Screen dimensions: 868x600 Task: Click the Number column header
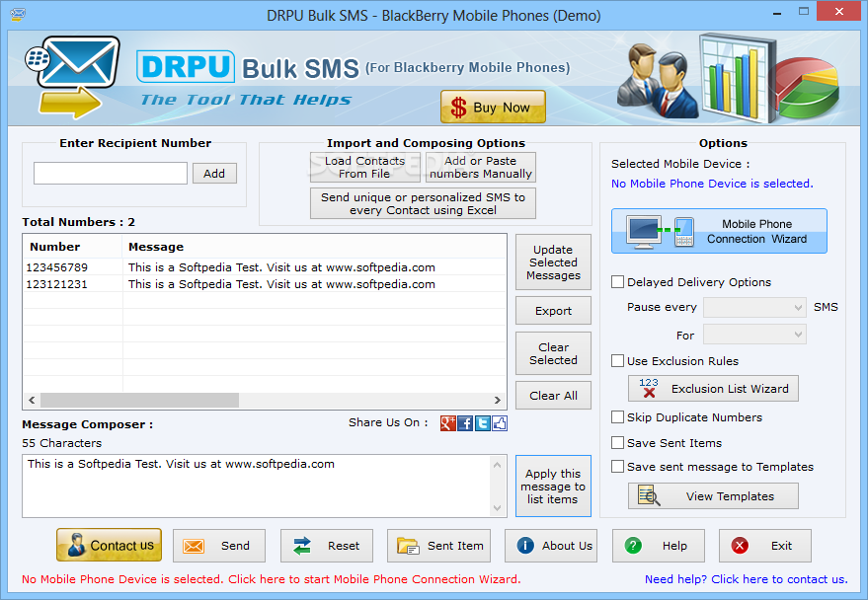tap(72, 247)
